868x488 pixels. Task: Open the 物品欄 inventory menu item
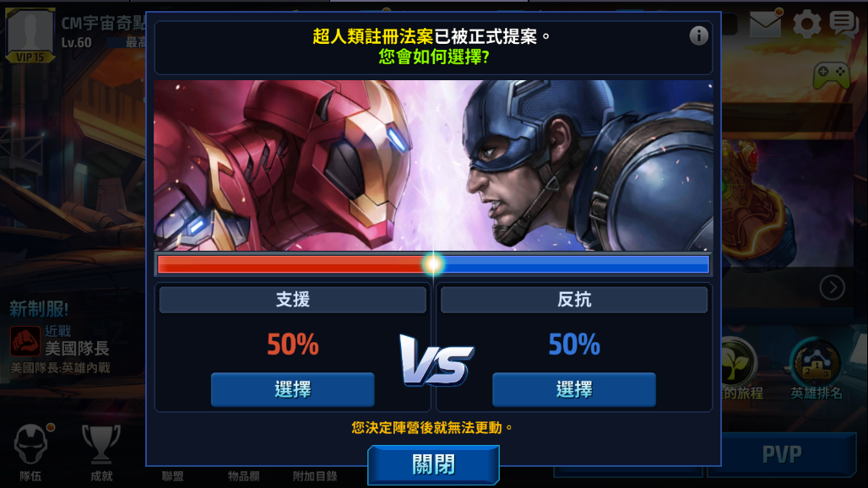coord(243,476)
